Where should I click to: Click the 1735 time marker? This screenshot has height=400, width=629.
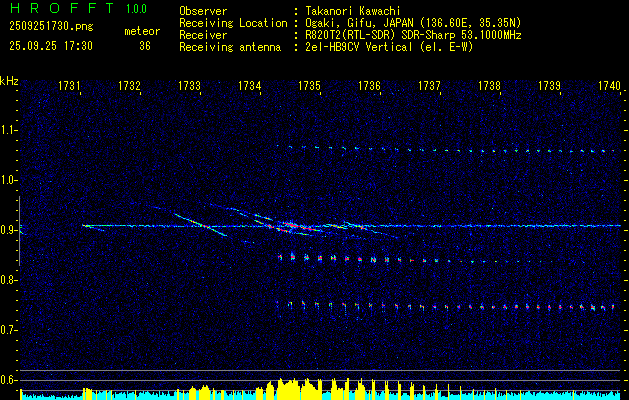pos(309,86)
